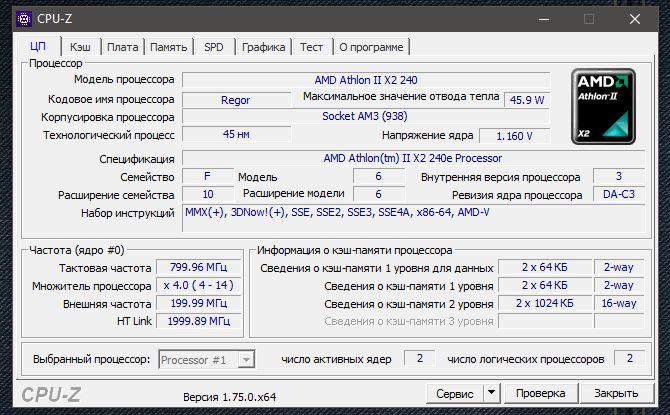Click the AMD Athlon(tm) II X2 240e specification field
The width and height of the screenshot is (670, 415).
[x=413, y=158]
